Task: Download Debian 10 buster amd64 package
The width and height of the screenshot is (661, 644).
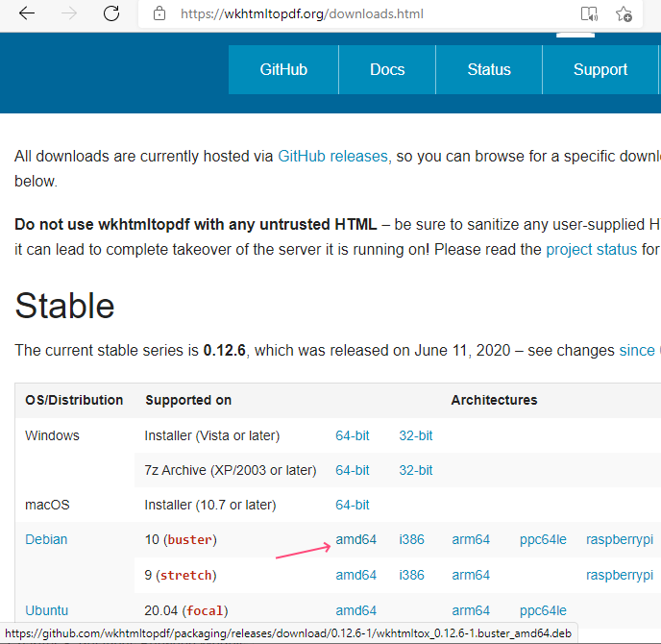Action: [x=355, y=539]
